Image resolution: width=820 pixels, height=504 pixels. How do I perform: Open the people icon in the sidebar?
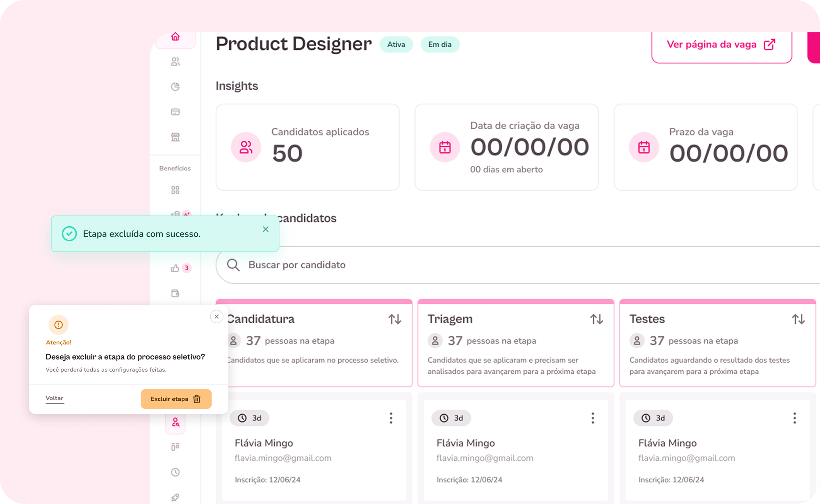175,62
